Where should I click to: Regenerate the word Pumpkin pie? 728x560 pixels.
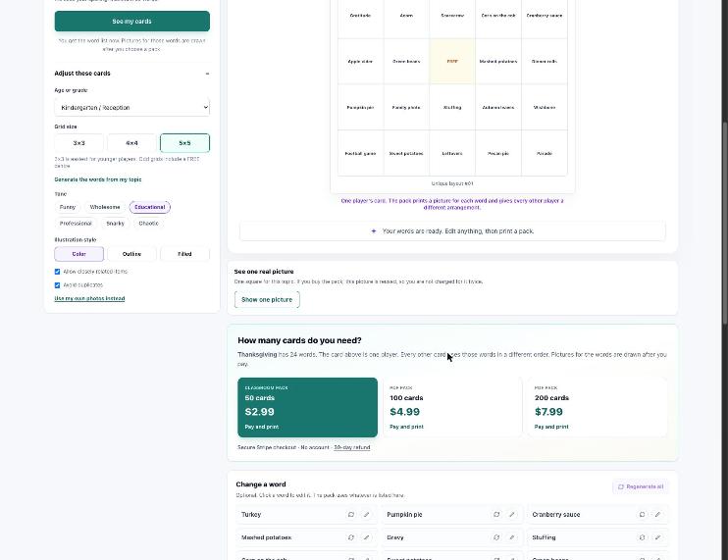[x=496, y=515]
